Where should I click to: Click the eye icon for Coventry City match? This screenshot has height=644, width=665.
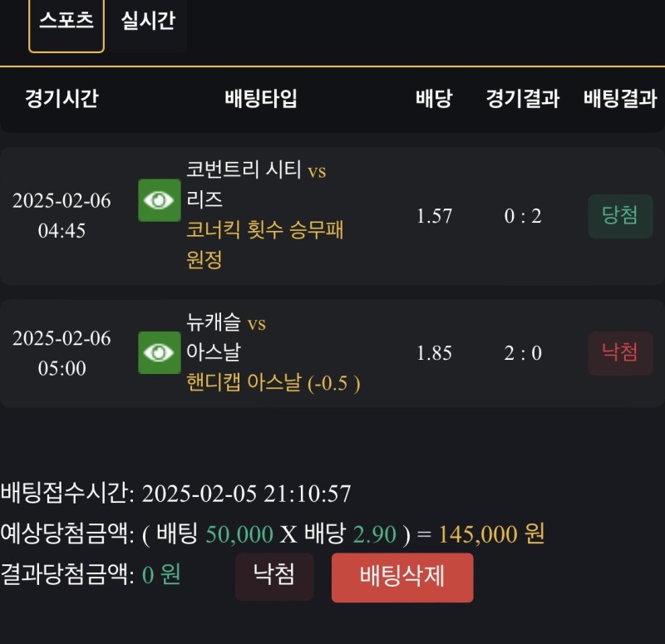point(159,200)
